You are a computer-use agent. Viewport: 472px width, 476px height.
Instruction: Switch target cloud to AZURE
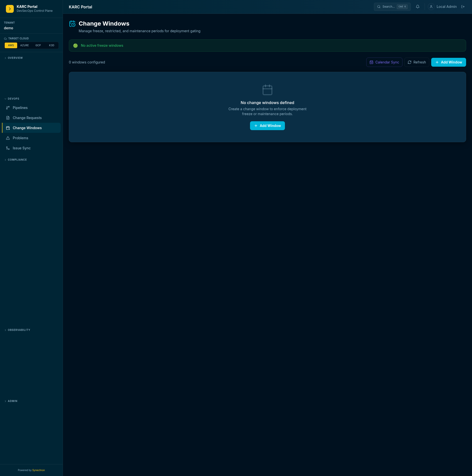[25, 45]
